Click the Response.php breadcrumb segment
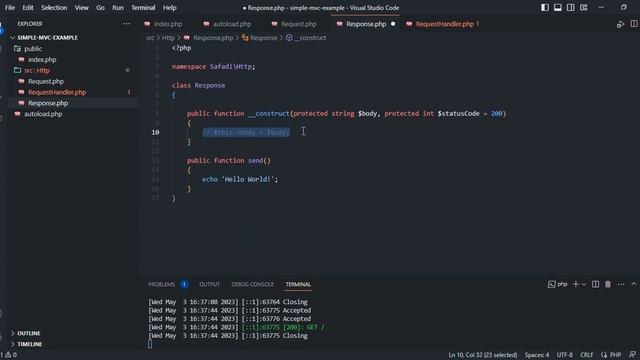 tap(213, 38)
